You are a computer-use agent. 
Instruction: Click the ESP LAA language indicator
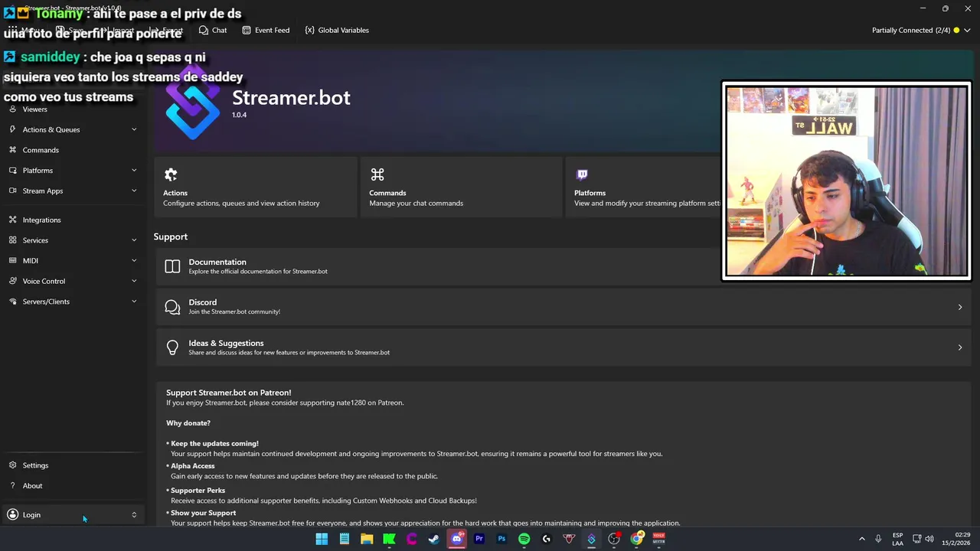point(897,539)
